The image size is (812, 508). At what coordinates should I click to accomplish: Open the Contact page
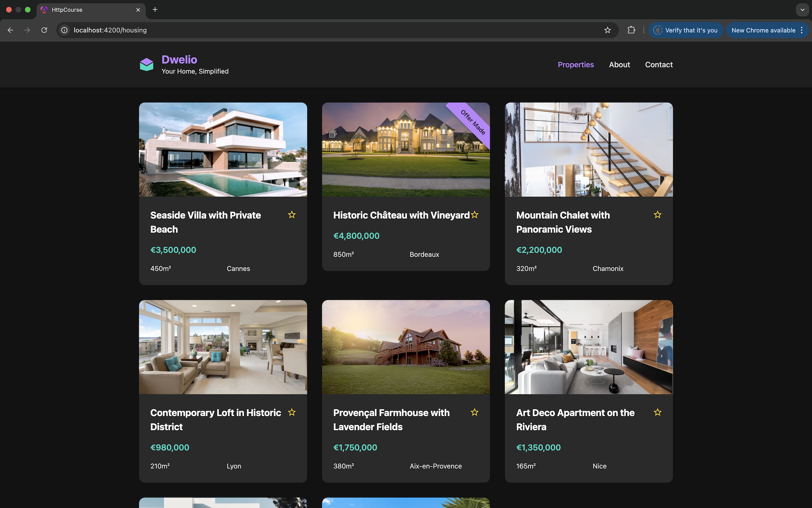(x=658, y=64)
